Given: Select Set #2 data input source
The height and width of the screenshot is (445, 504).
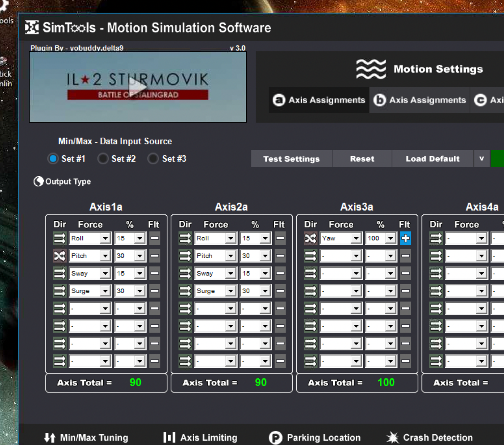Looking at the screenshot, I should (x=103, y=159).
